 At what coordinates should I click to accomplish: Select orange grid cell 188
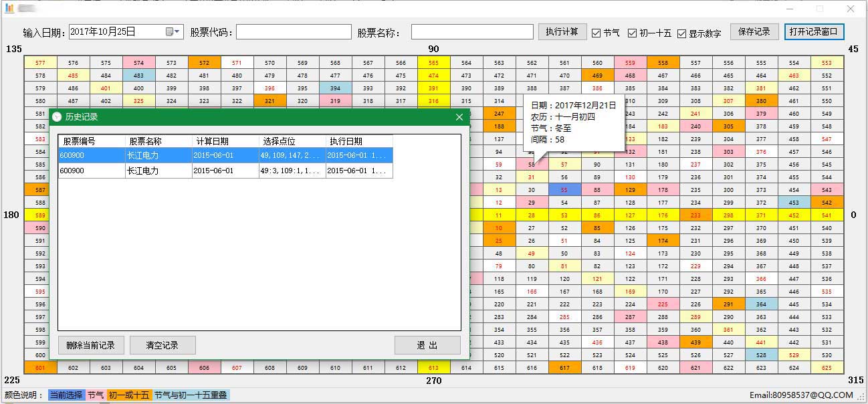[499, 126]
